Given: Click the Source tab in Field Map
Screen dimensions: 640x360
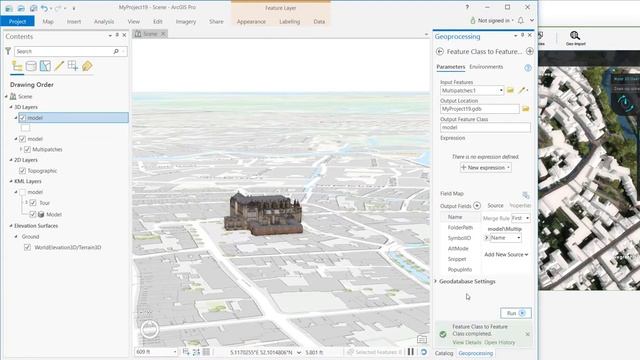Looking at the screenshot, I should [x=496, y=205].
